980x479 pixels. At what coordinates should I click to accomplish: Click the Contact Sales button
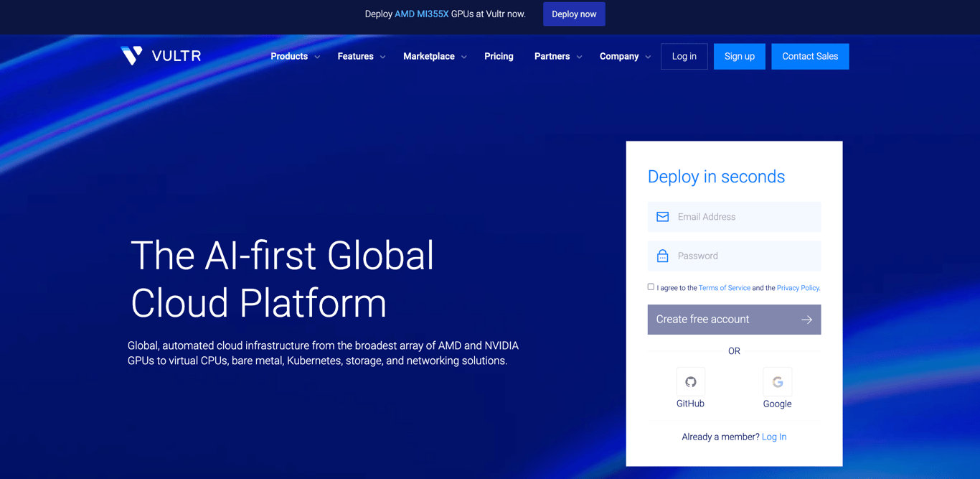810,56
